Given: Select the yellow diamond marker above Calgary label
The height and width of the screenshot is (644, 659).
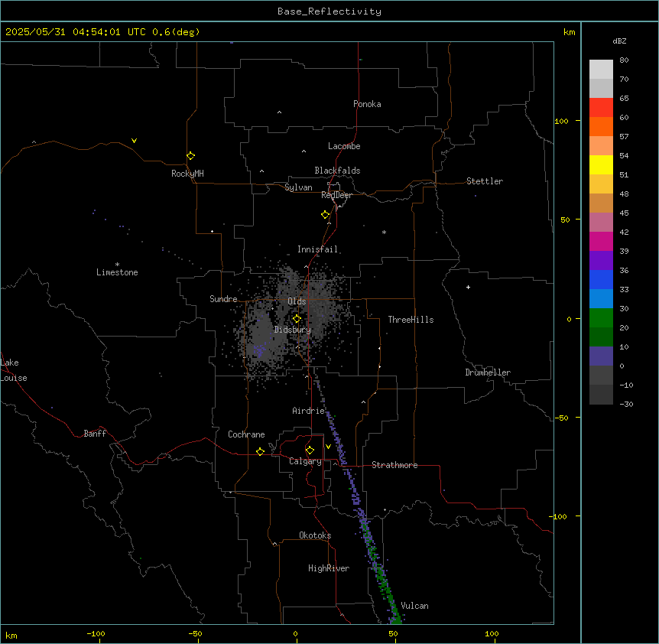Looking at the screenshot, I should [x=310, y=450].
